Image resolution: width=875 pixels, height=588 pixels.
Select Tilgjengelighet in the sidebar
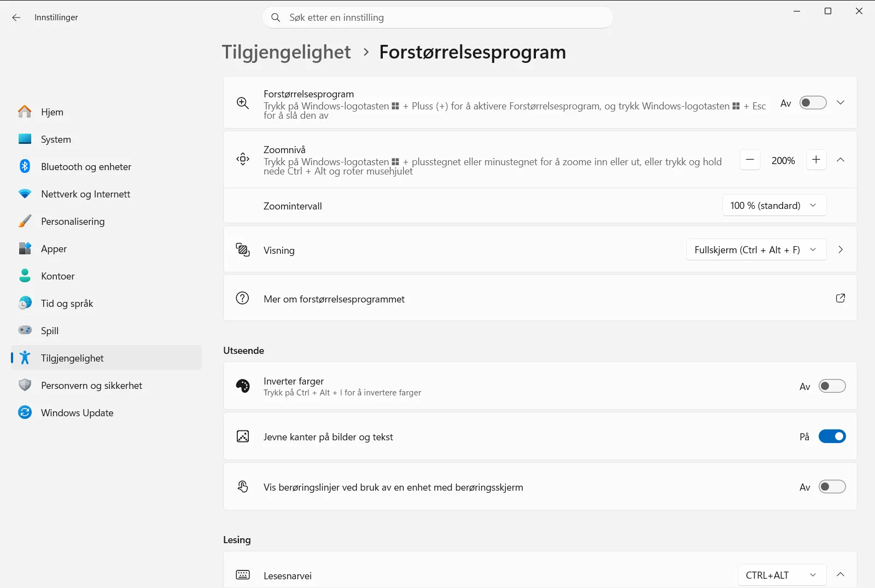click(106, 358)
